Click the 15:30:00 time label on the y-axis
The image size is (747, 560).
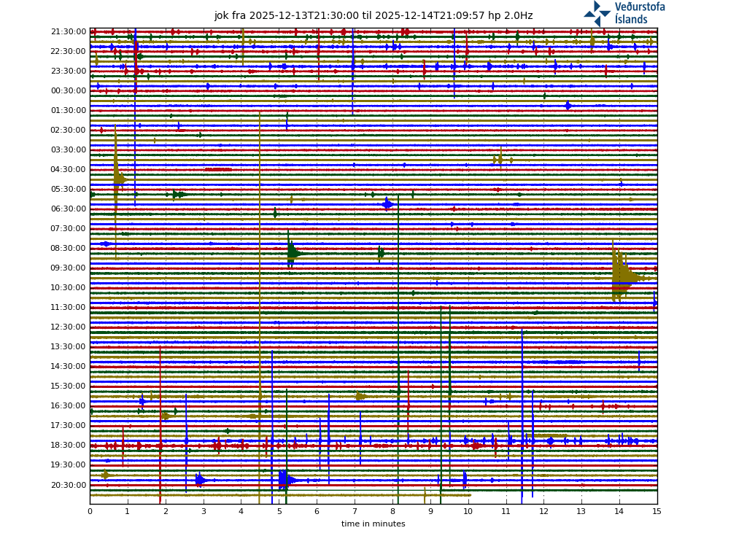[x=69, y=386]
